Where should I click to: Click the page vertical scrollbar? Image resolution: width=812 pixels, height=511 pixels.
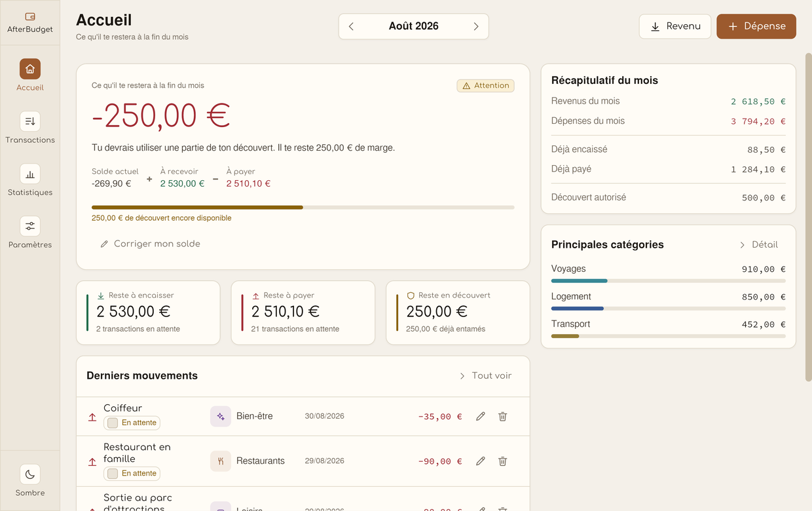pyautogui.click(x=808, y=216)
